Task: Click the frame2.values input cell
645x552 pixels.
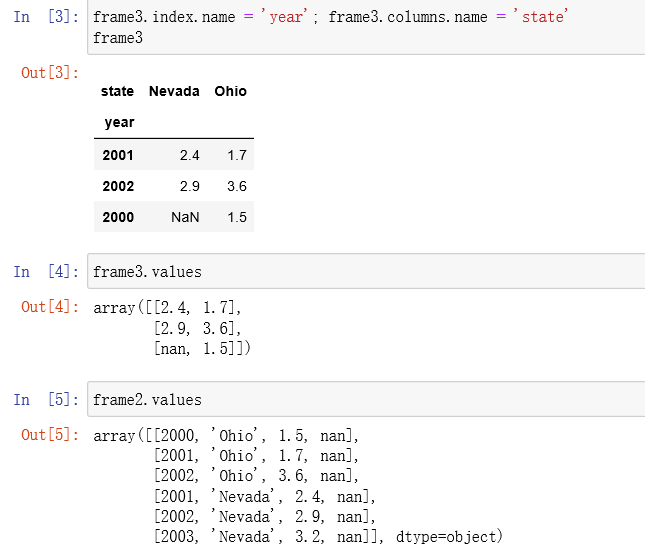Action: 366,399
